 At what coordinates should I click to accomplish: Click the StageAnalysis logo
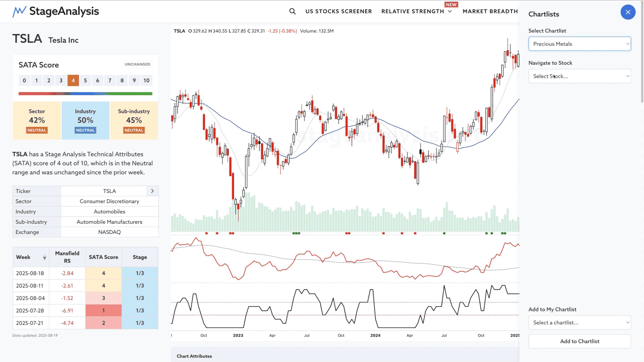pyautogui.click(x=56, y=11)
